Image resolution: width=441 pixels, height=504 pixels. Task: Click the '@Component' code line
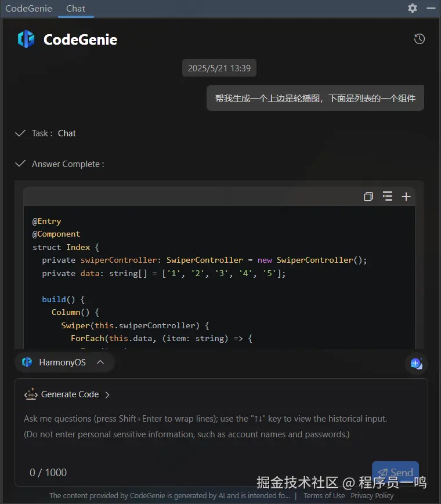[x=56, y=234]
